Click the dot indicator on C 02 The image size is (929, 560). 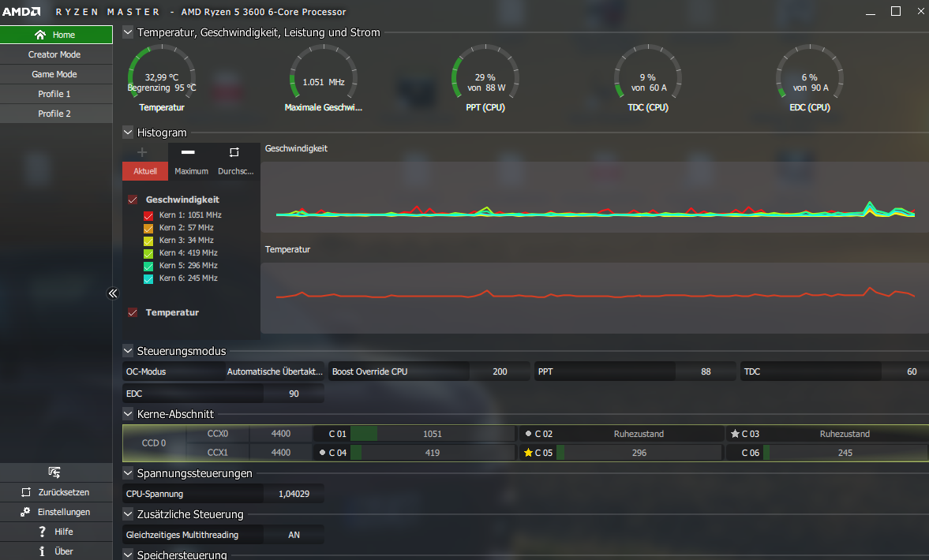click(x=529, y=433)
